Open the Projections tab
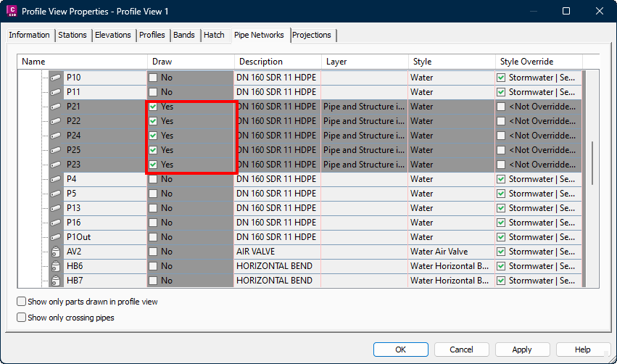Viewport: 617px width, 364px height. pos(312,35)
